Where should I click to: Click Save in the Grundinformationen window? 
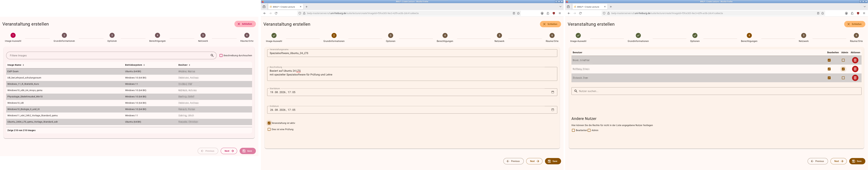pos(553,161)
